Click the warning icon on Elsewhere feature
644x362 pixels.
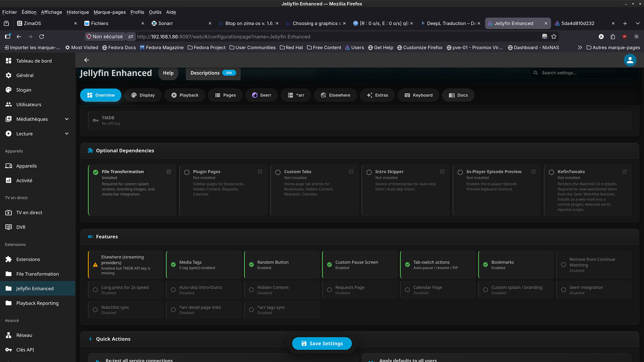[95, 265]
